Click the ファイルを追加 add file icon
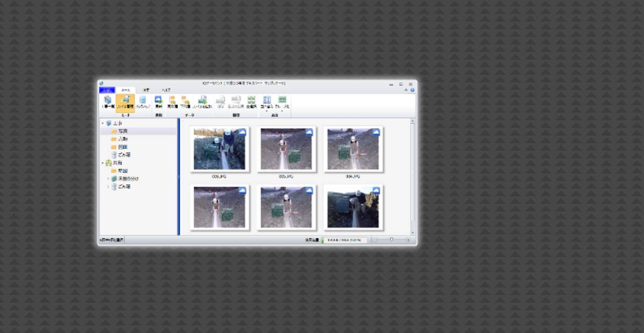644x333 pixels. coord(203,102)
